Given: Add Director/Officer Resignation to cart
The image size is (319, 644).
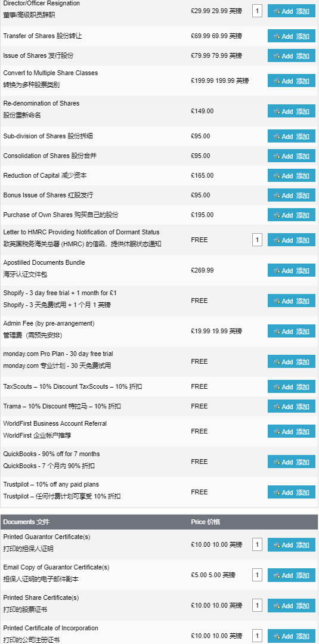Looking at the screenshot, I should point(292,11).
